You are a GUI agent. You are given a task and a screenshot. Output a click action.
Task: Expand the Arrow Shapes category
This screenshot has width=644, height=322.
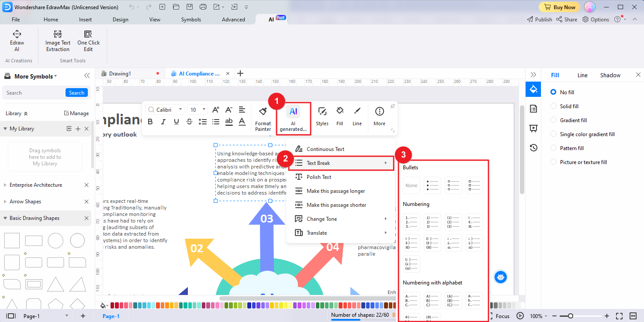(x=6, y=202)
